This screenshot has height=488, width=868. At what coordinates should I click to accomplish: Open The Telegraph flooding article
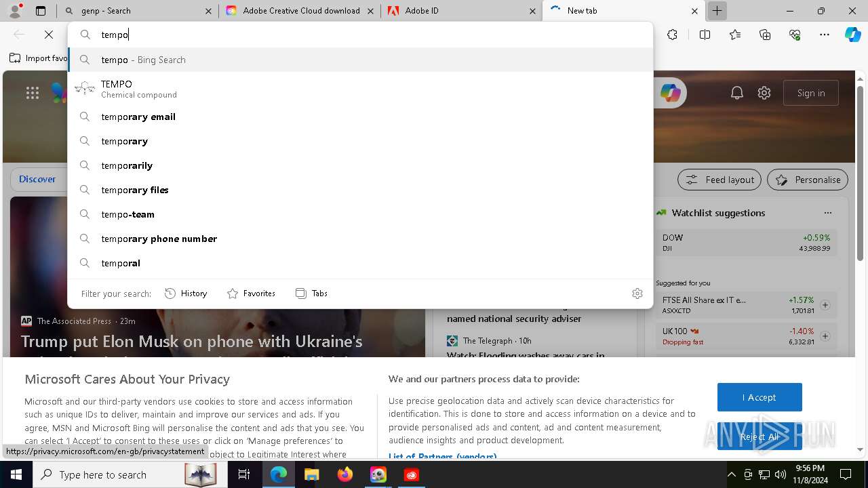pyautogui.click(x=526, y=355)
